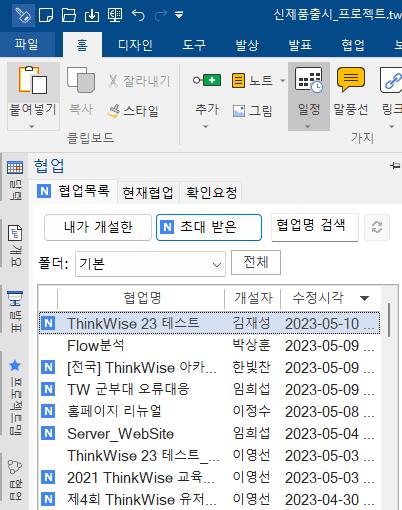Screen dimensions: 402x510
Task: Toggle the 내가 개설한 filter button
Action: tap(98, 227)
